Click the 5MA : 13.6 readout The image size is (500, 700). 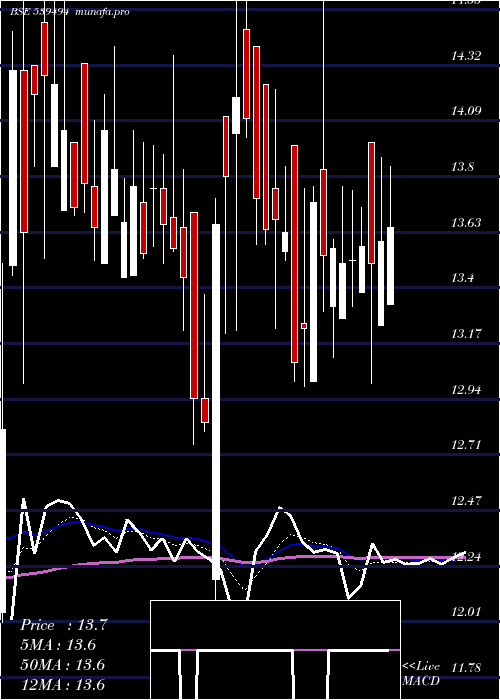coord(58,645)
